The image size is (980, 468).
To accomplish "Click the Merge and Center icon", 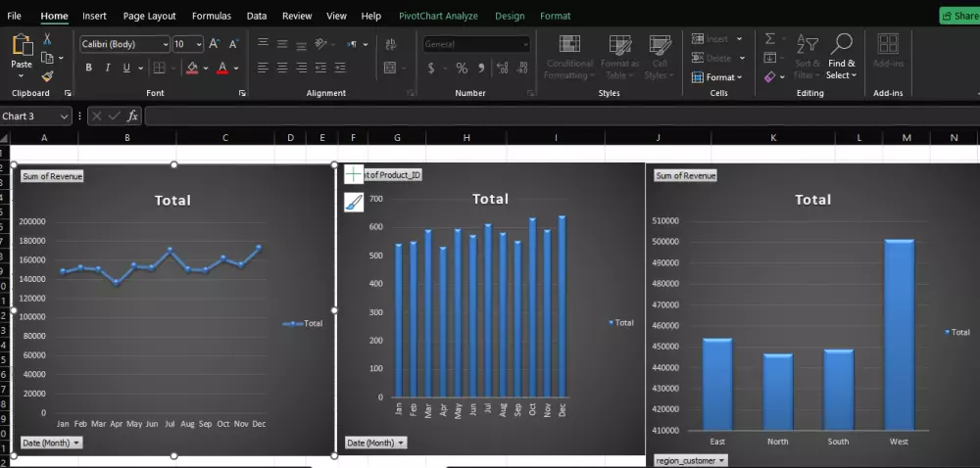I will pyautogui.click(x=390, y=68).
